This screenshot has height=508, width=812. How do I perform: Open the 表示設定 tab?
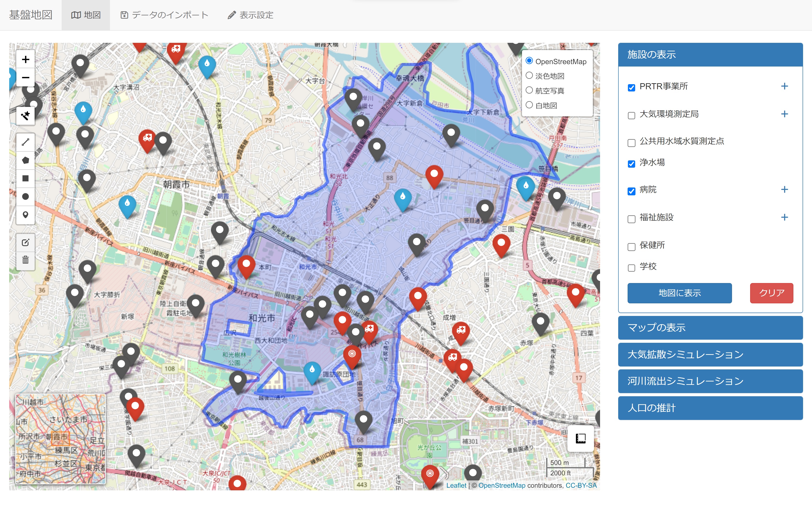click(x=250, y=15)
